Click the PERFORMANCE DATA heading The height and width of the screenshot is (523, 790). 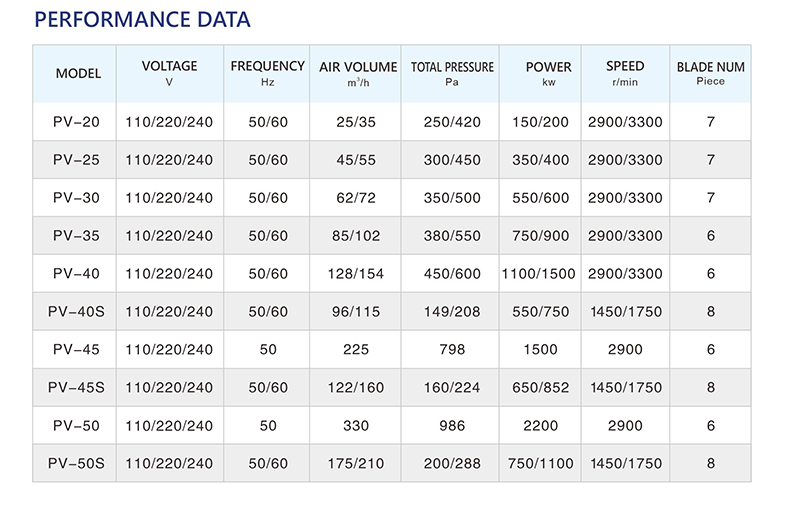[x=142, y=20]
